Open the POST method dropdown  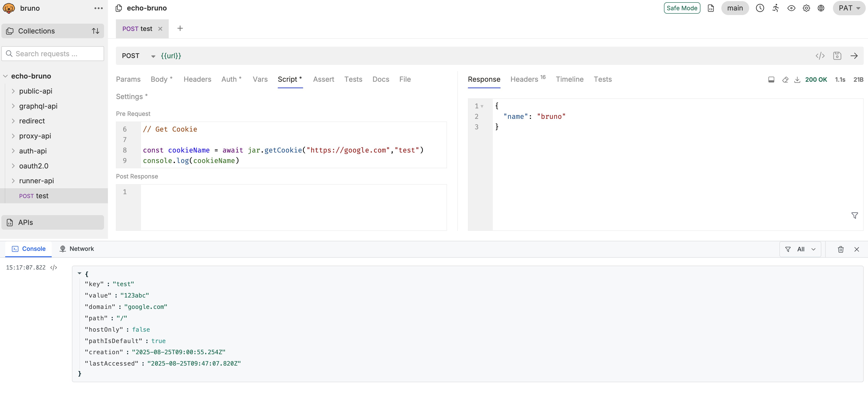tap(153, 56)
